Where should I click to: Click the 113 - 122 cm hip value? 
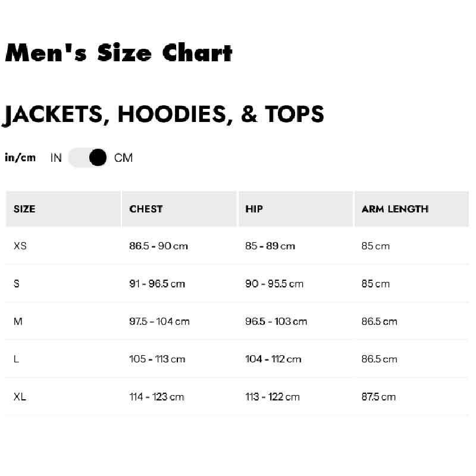point(273,397)
